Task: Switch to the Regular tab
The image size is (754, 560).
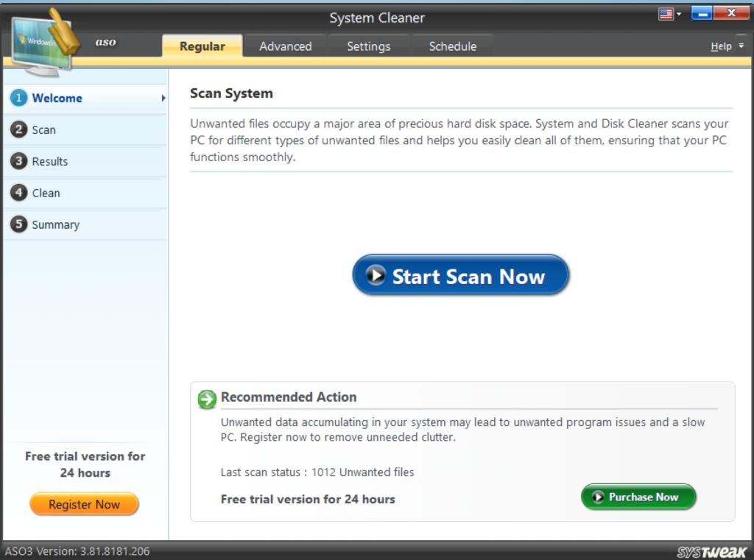Action: (202, 46)
